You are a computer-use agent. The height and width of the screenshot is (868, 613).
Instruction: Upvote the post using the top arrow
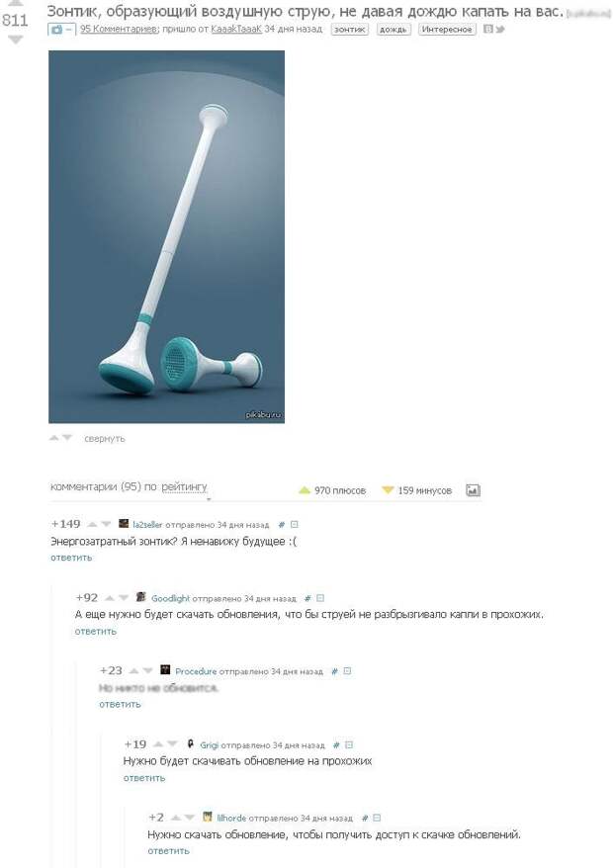(x=15, y=3)
